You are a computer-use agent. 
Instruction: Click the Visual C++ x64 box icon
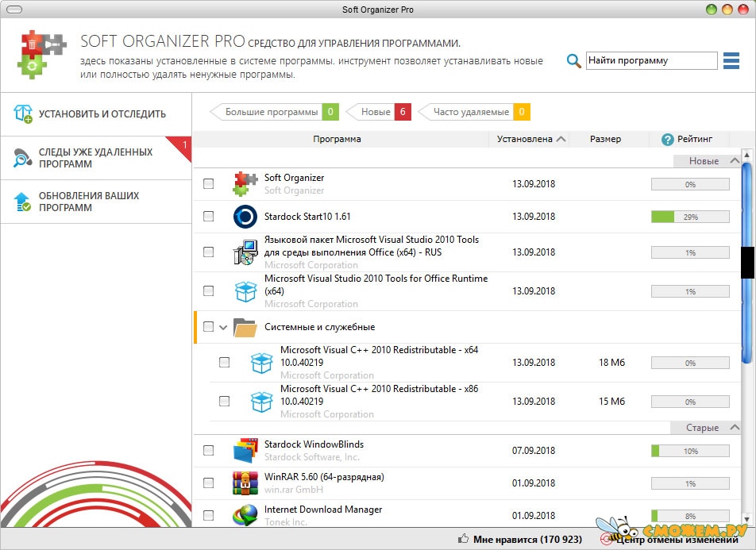coord(261,363)
